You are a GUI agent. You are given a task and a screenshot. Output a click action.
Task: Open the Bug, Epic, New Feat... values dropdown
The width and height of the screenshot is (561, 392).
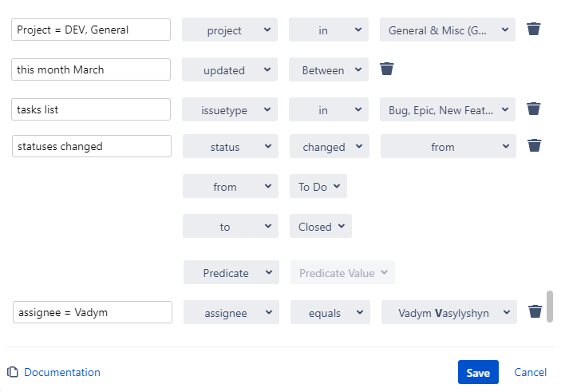[x=448, y=110]
